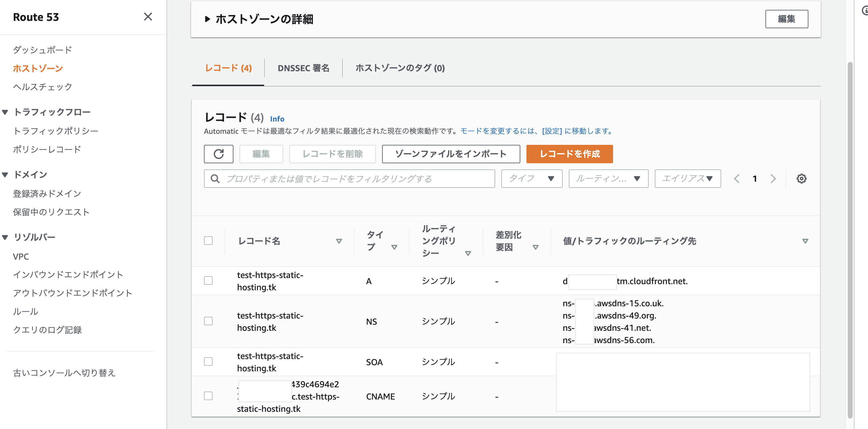Close the Route 53 sidebar panel
Viewport: 868px width, 429px height.
pyautogui.click(x=148, y=17)
